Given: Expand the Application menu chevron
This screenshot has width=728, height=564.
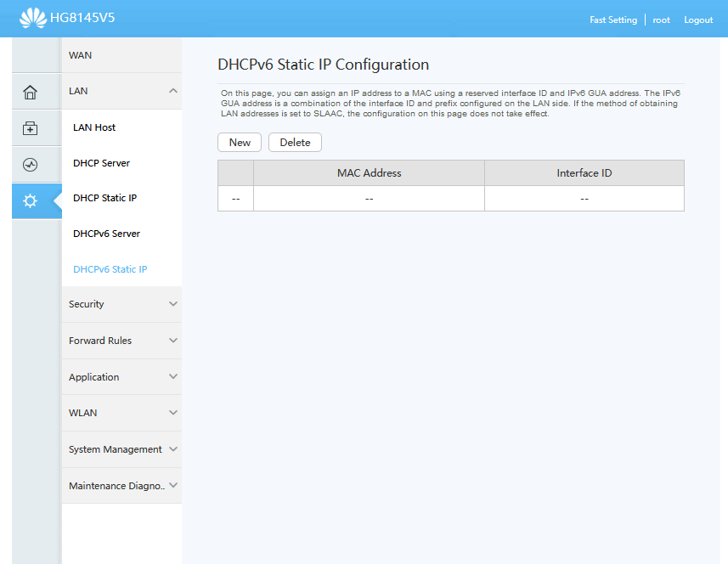Looking at the screenshot, I should (173, 376).
